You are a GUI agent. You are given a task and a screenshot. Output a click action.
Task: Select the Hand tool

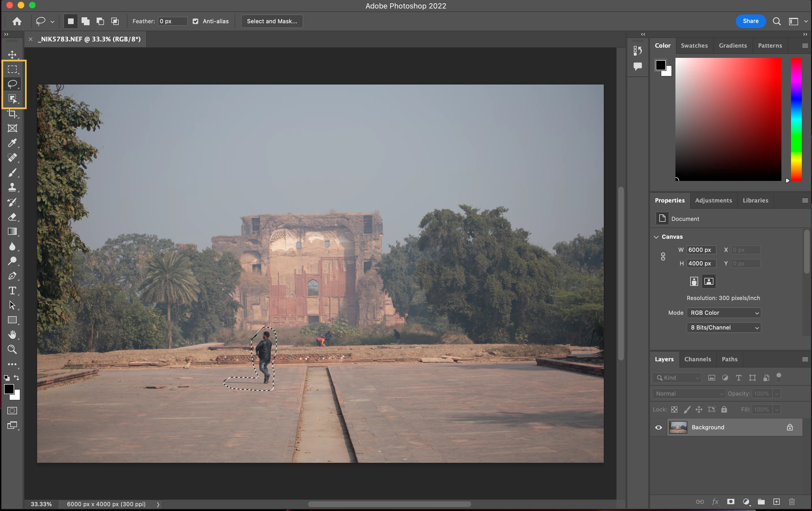[x=12, y=335]
